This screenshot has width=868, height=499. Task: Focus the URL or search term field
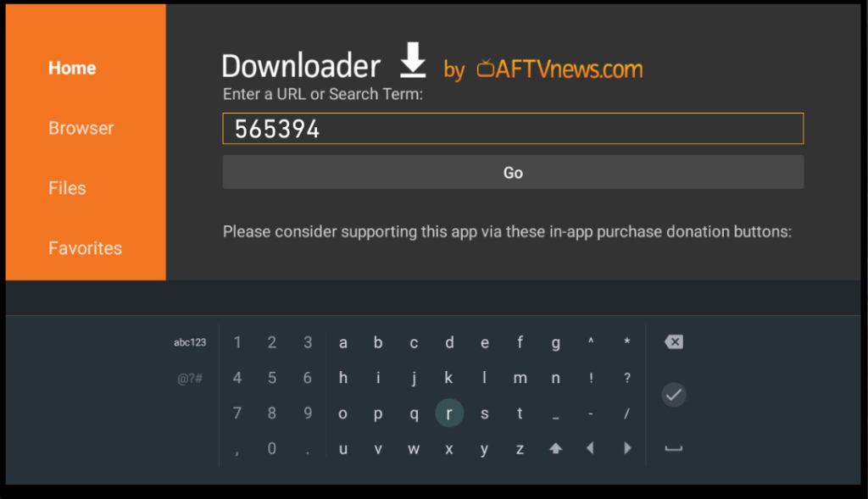(x=513, y=128)
